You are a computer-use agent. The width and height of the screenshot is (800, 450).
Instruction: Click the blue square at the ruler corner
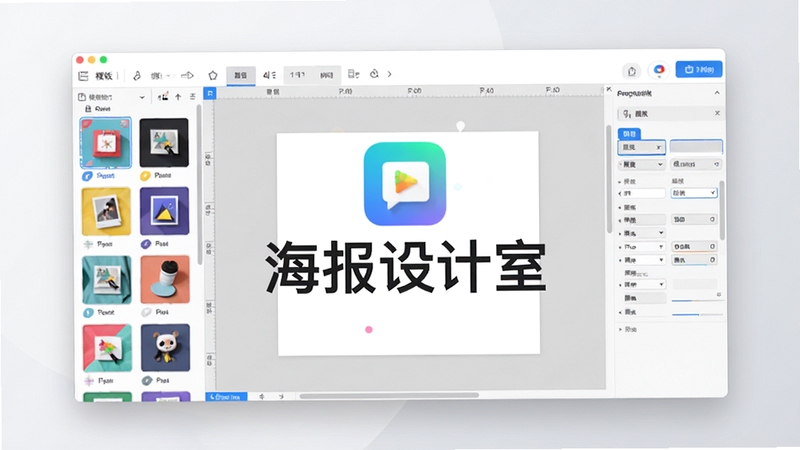click(210, 93)
